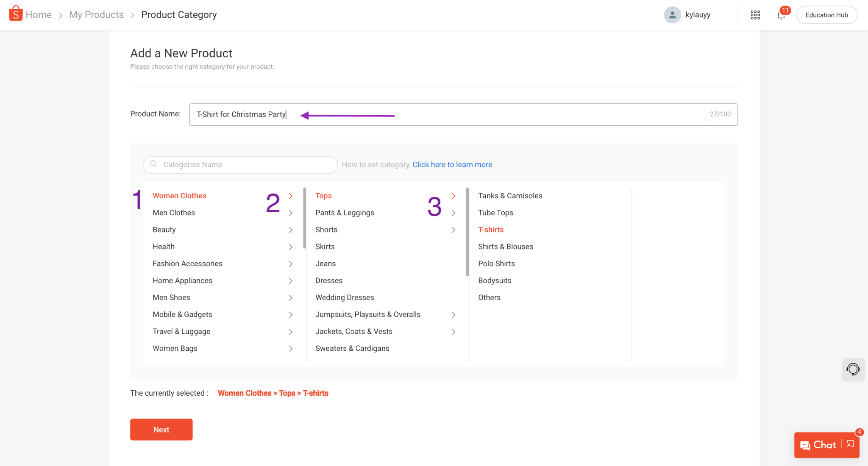The width and height of the screenshot is (868, 466).
Task: Expand the Beauty category chevron
Action: [x=291, y=230]
